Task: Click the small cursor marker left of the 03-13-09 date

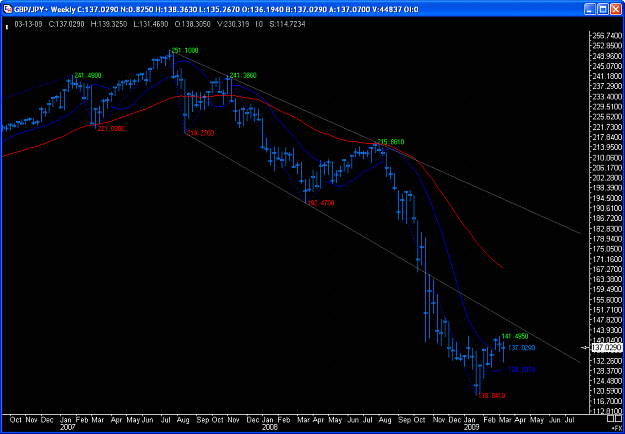Action: pos(6,27)
